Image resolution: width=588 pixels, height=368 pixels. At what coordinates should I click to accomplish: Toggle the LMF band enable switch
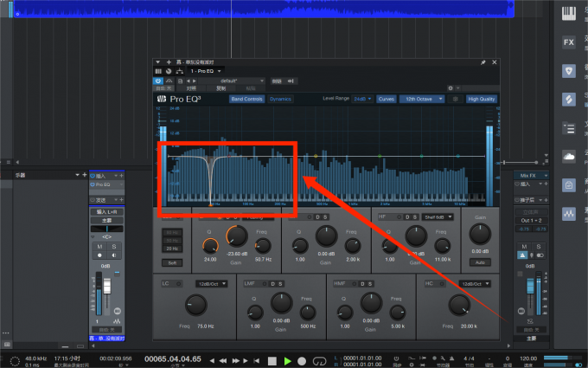[263, 283]
